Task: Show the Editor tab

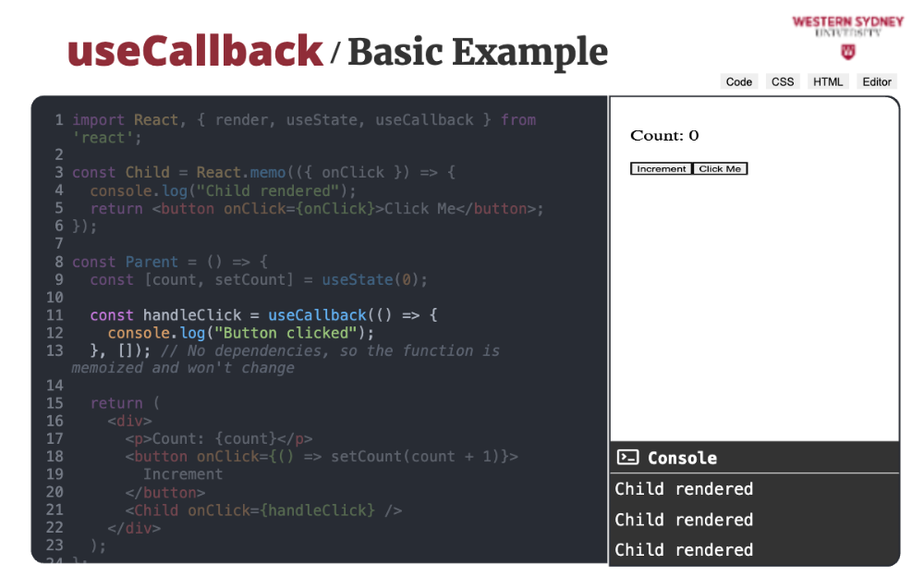Action: [x=877, y=81]
